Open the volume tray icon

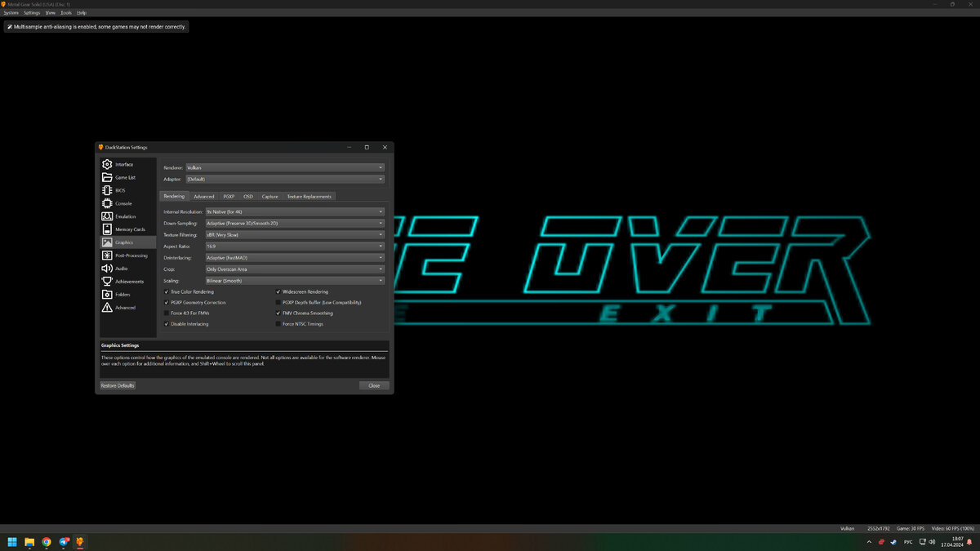[932, 542]
